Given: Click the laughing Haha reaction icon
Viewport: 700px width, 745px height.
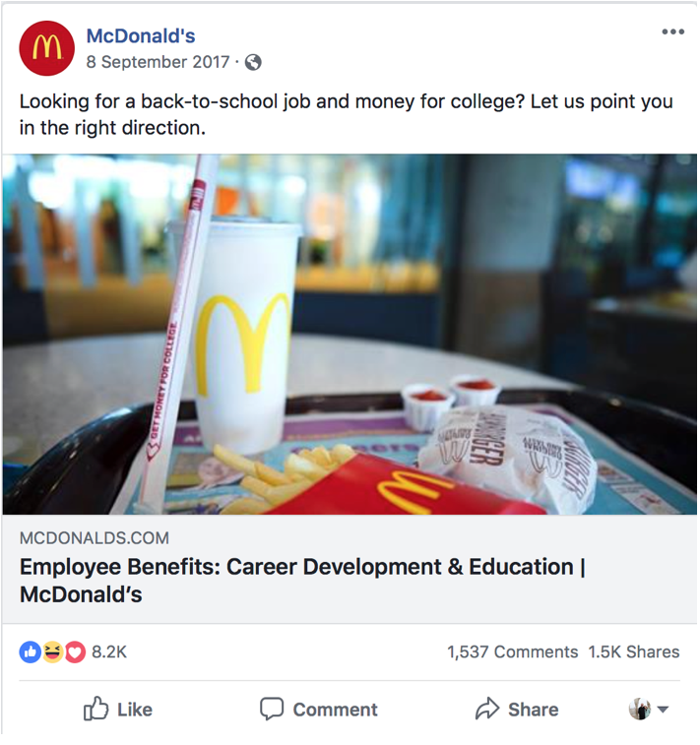Looking at the screenshot, I should pyautogui.click(x=52, y=652).
